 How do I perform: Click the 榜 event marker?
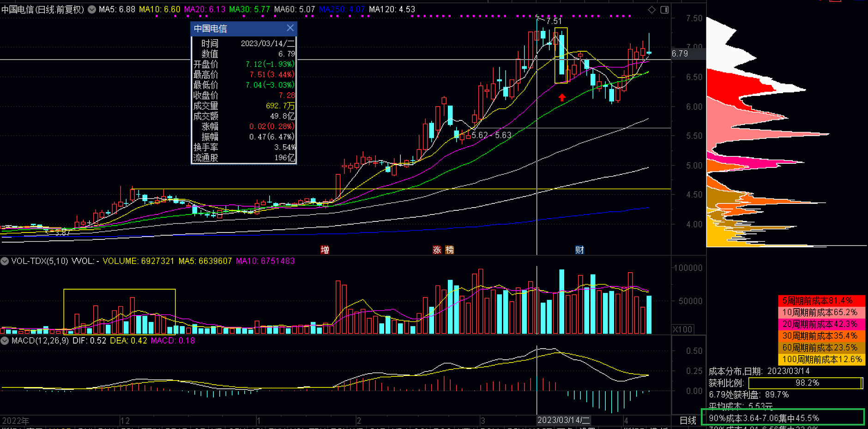click(x=449, y=250)
